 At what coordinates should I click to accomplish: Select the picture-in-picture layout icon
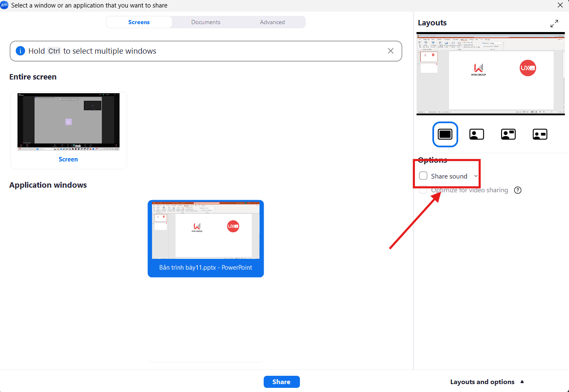(508, 134)
